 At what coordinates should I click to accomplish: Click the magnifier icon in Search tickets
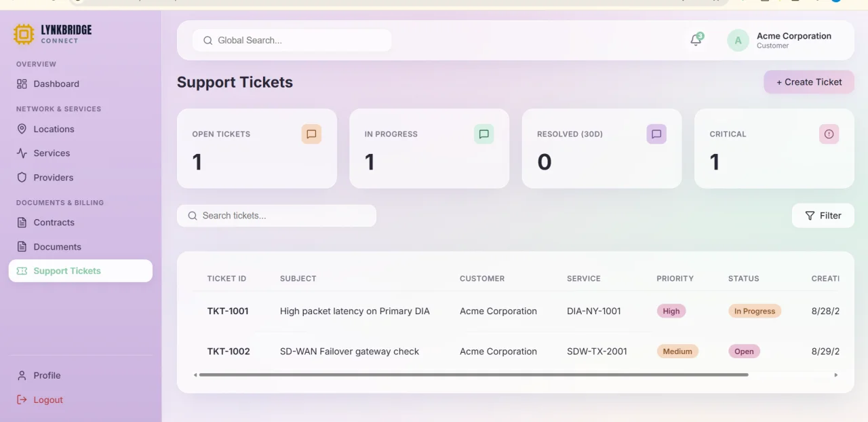(x=193, y=216)
